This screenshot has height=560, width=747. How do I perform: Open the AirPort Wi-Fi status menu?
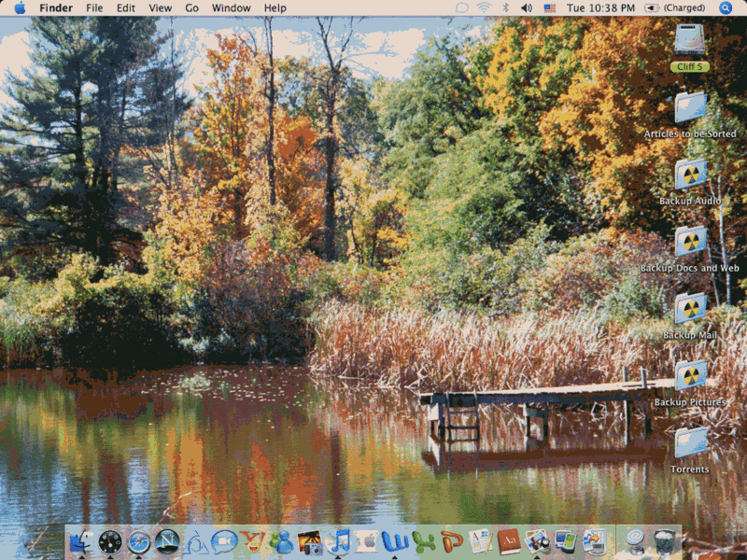coord(484,8)
